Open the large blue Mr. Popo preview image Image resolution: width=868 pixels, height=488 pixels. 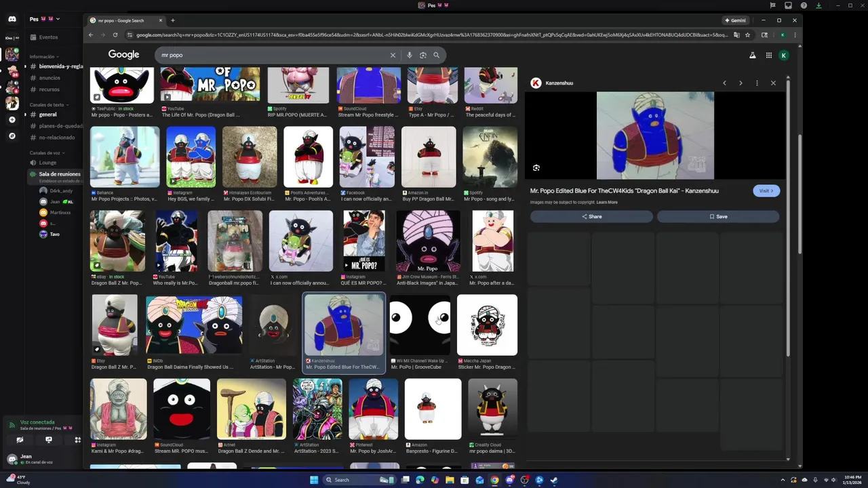coord(655,136)
